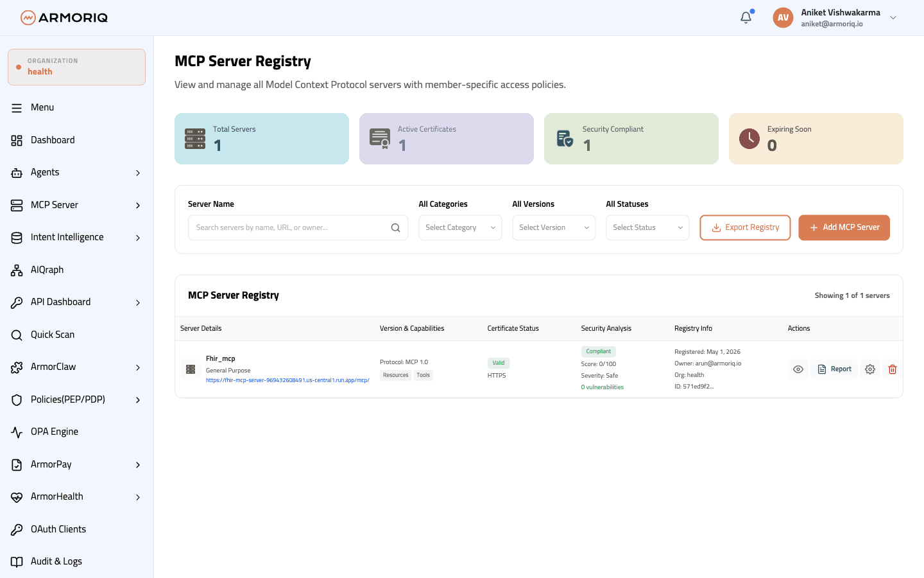Image resolution: width=924 pixels, height=578 pixels.
Task: Expand the ArmorPay submenu chevron
Action: (138, 465)
